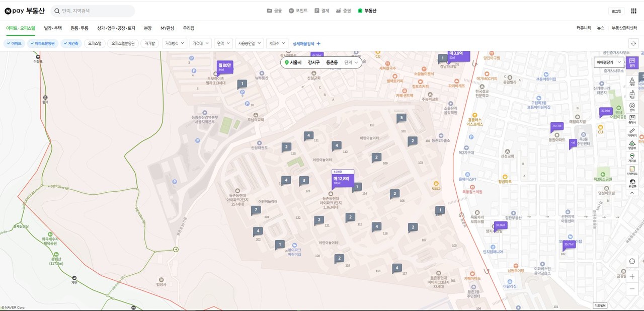Open the 분양 tab
644x311 pixels.
148,28
